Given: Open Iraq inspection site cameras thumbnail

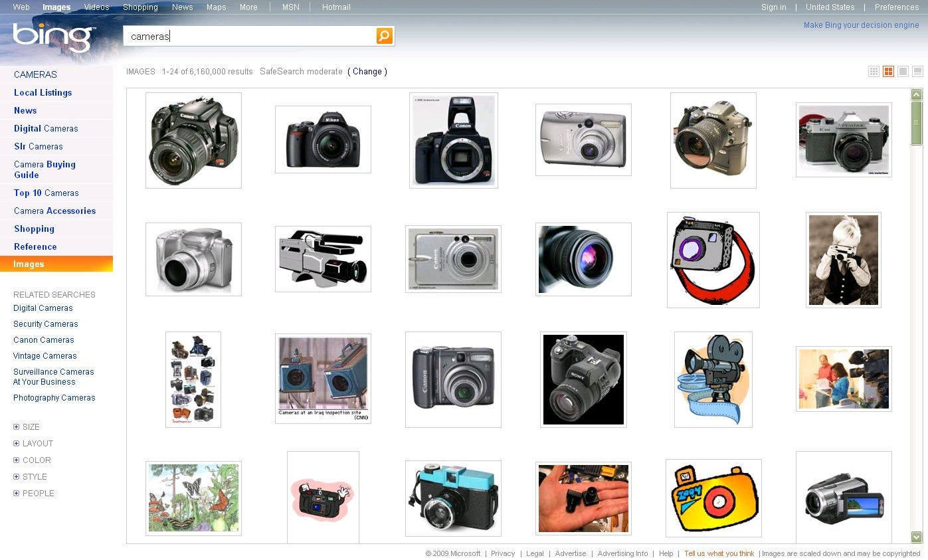Looking at the screenshot, I should point(323,379).
